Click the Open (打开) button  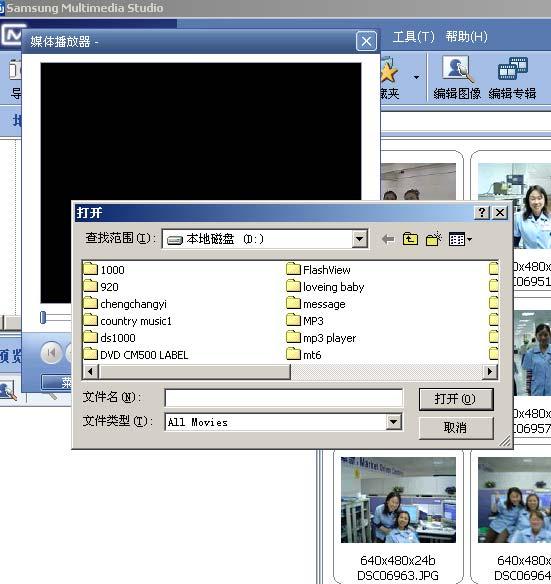[456, 399]
